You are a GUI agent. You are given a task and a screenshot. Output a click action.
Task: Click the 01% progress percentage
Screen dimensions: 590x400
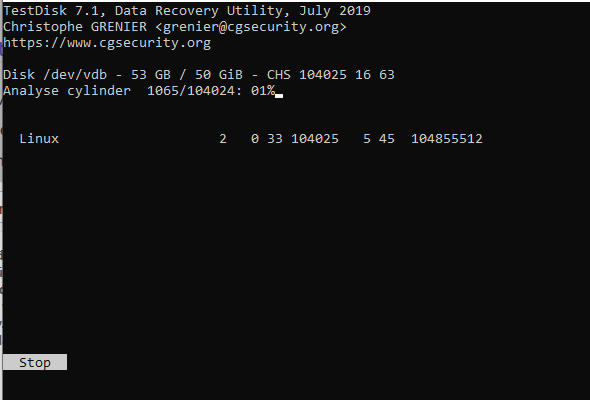(x=263, y=91)
